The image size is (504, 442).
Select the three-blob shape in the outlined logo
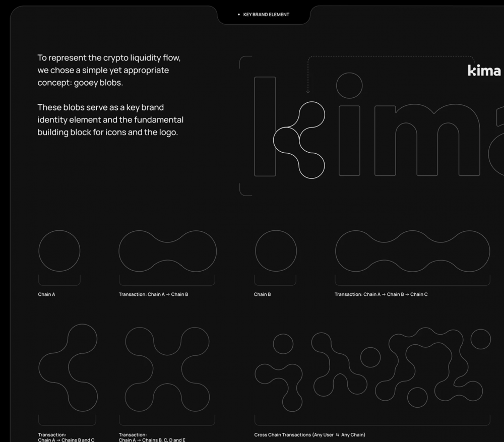(299, 140)
